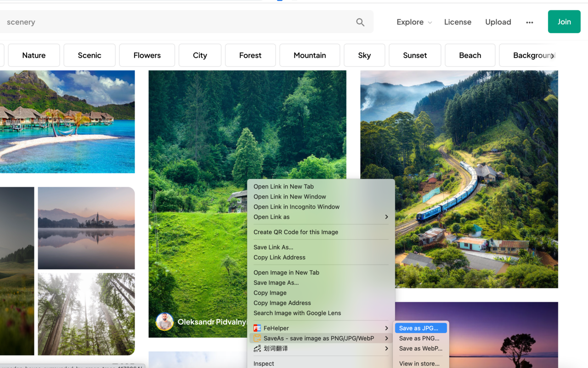Click the SaveAs extension icon
The height and width of the screenshot is (368, 588).
(x=257, y=338)
